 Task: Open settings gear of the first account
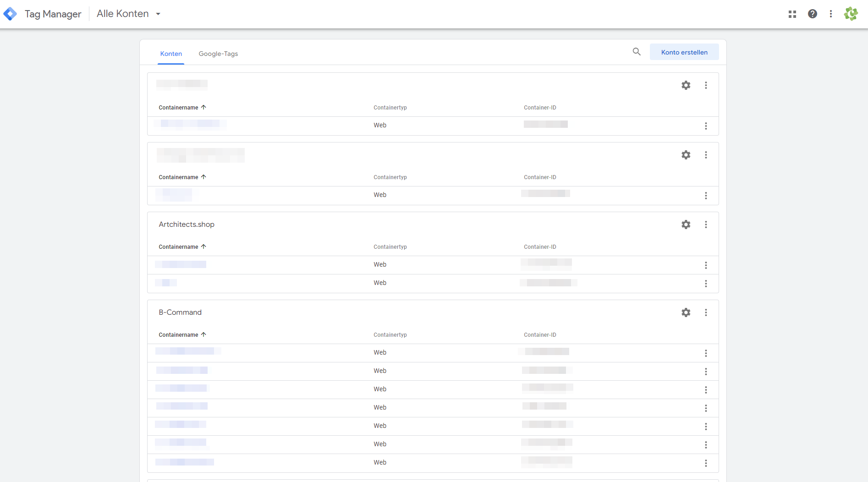686,85
